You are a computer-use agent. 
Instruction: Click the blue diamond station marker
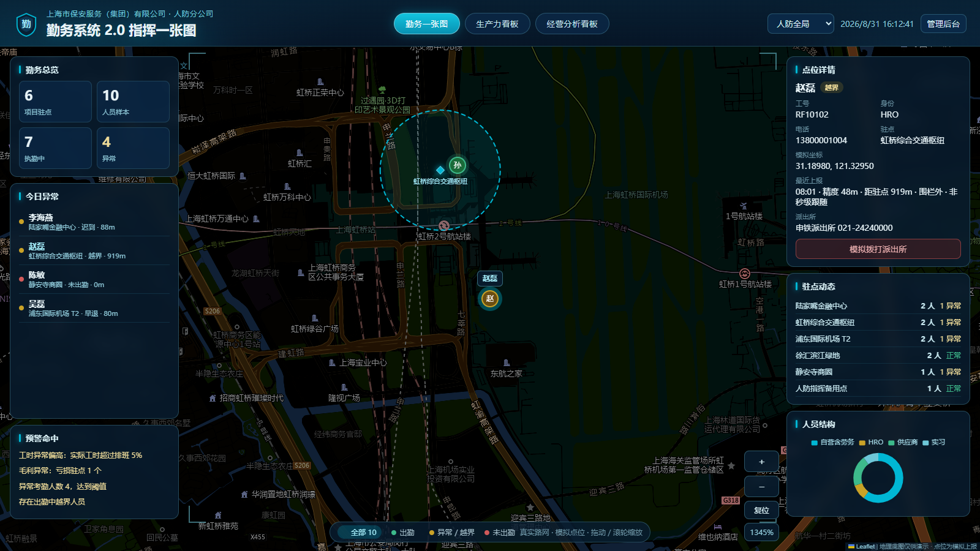pos(440,170)
